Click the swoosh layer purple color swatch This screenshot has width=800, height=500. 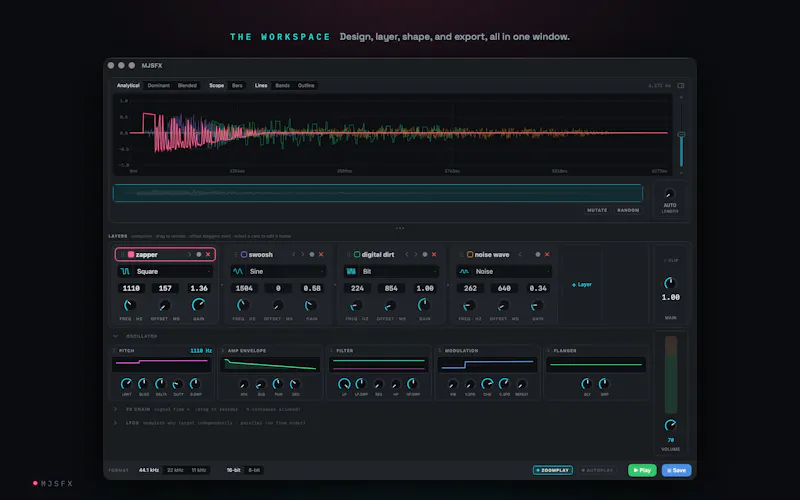(x=244, y=255)
